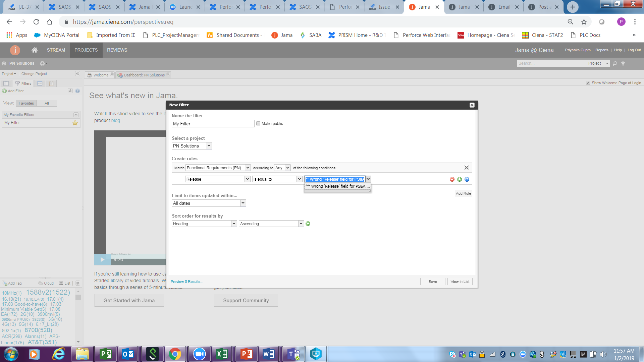
Task: Open the release value dropdown arrow
Action: click(368, 179)
